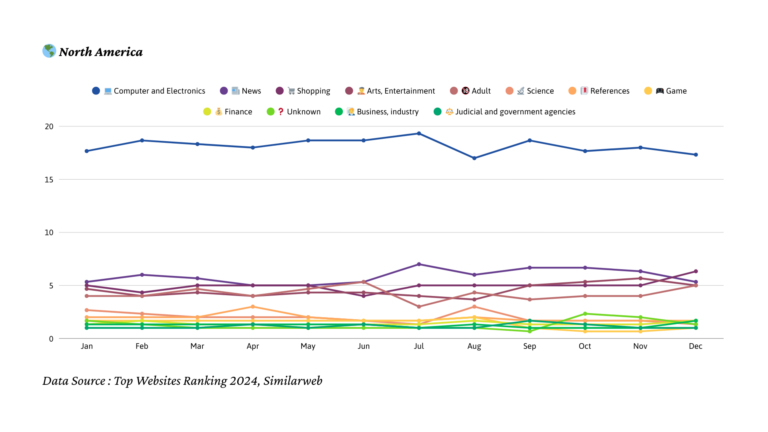768x432 pixels.
Task: Click the Data Source Similarweb caption
Action: tap(182, 381)
